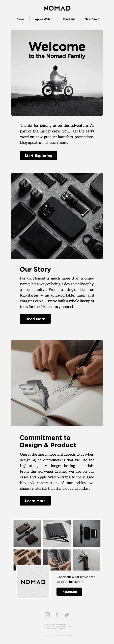
Task: Open the Facebook icon link
Action: click(x=57, y=614)
